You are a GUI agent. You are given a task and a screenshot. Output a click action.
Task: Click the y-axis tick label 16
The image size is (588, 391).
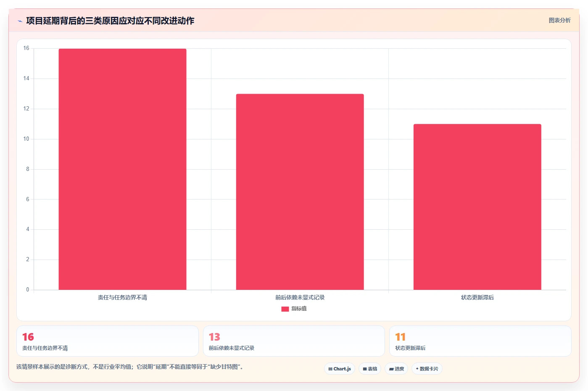[26, 48]
